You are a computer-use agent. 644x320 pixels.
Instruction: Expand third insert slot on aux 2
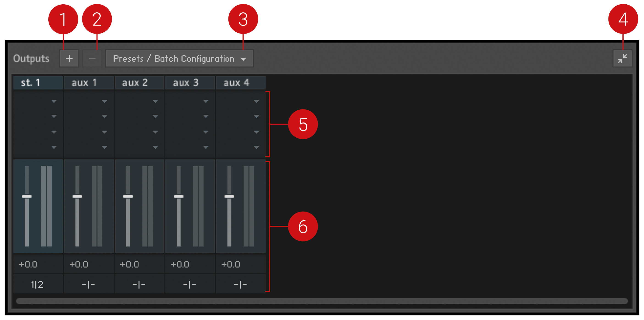point(155,132)
